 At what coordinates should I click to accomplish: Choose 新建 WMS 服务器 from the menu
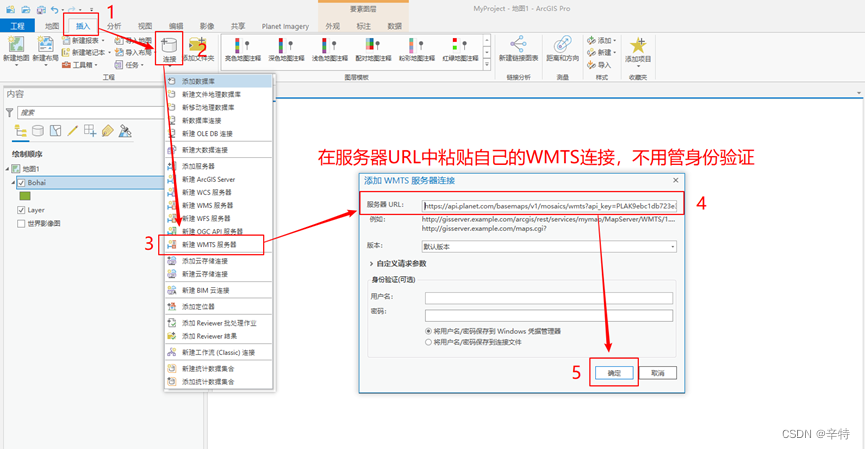(219, 205)
